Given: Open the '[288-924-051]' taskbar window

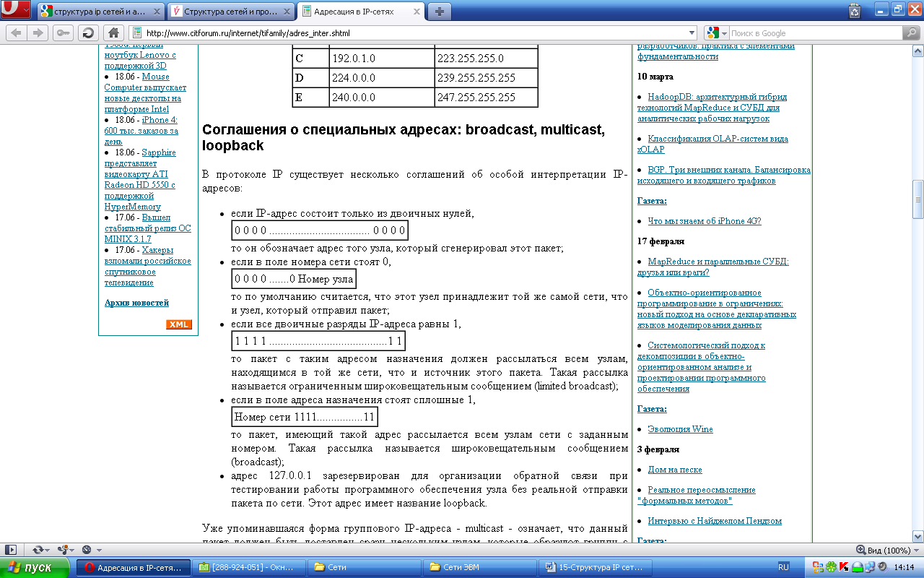Looking at the screenshot, I should [x=250, y=567].
